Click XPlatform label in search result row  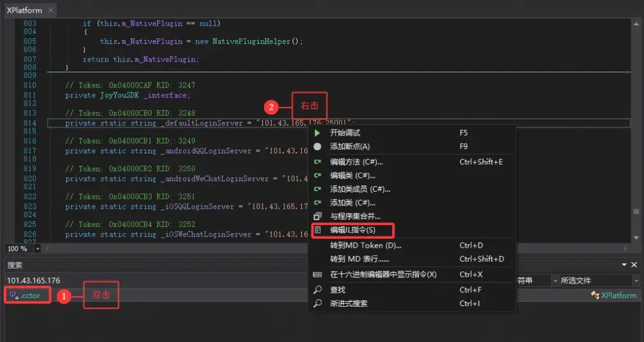click(x=619, y=295)
